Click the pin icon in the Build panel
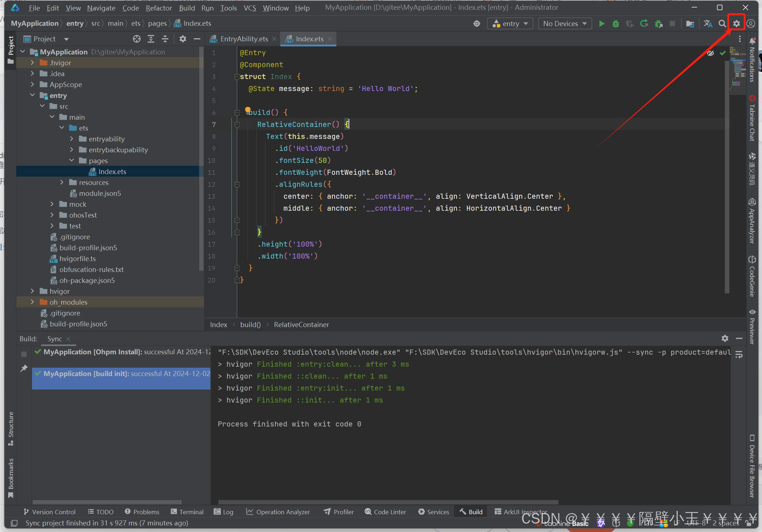Image resolution: width=762 pixels, height=532 pixels. coord(24,368)
